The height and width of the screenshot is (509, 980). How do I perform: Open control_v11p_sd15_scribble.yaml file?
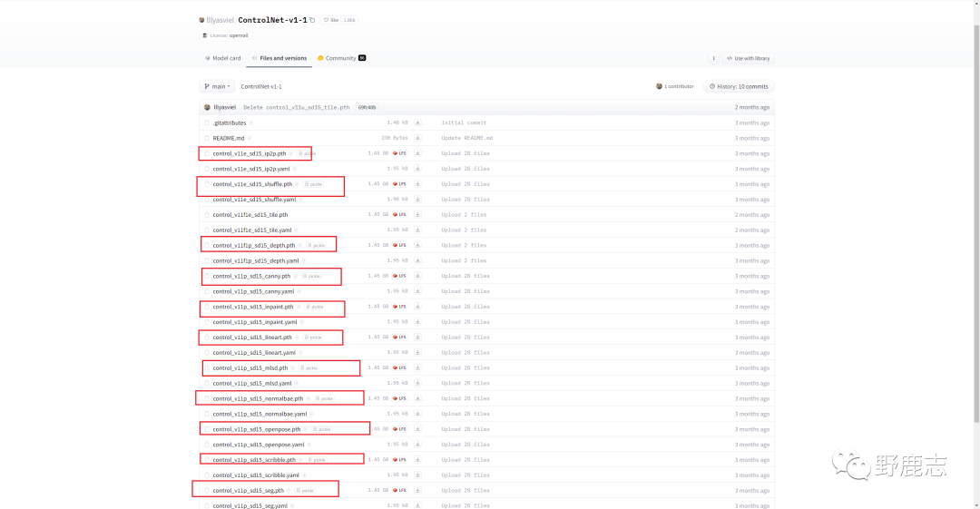[x=256, y=475]
